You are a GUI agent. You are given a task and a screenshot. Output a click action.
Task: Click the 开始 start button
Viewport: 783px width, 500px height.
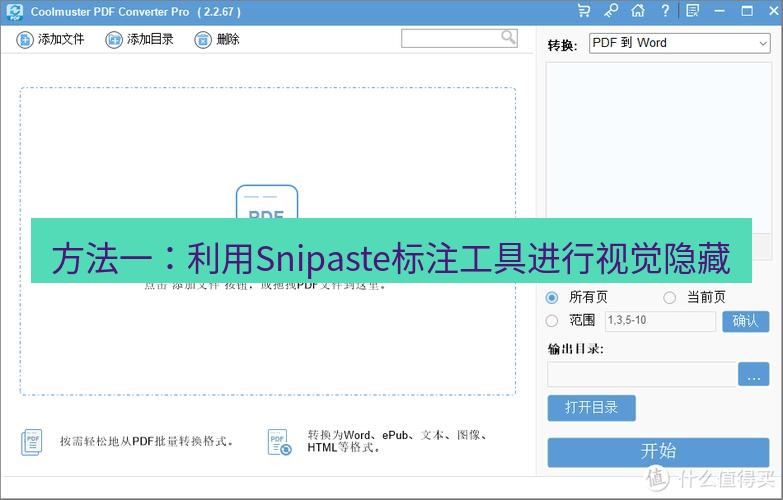[x=658, y=452]
